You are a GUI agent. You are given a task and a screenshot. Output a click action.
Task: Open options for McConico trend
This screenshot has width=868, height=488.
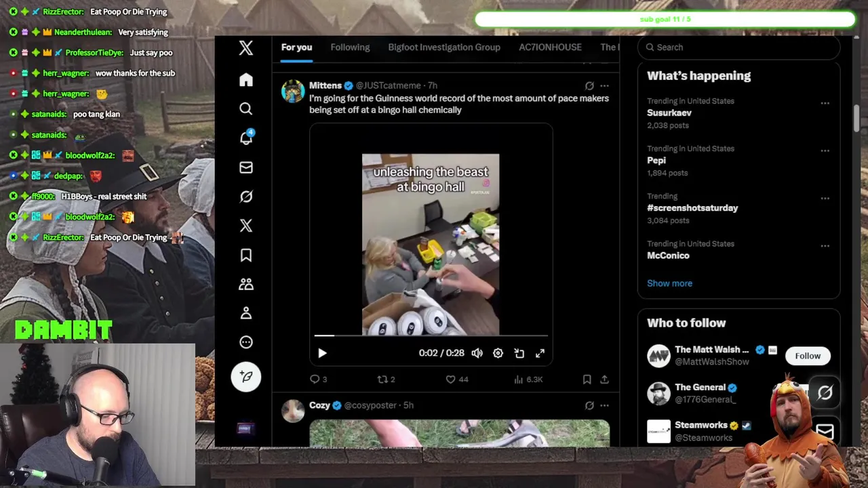(x=825, y=246)
